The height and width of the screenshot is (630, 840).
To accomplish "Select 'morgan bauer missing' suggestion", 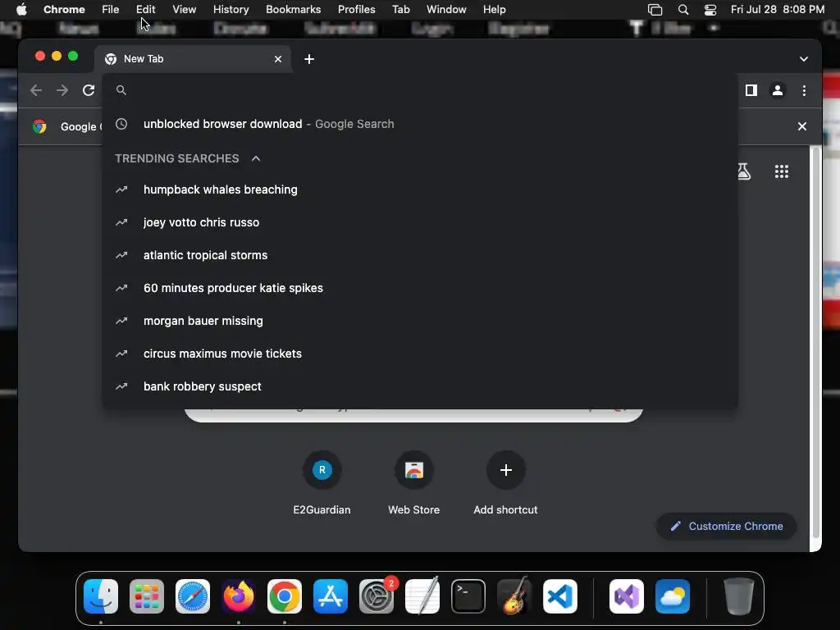I will [420, 321].
